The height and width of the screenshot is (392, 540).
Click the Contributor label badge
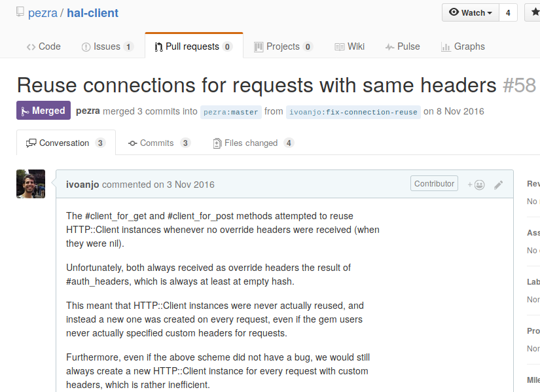point(434,184)
